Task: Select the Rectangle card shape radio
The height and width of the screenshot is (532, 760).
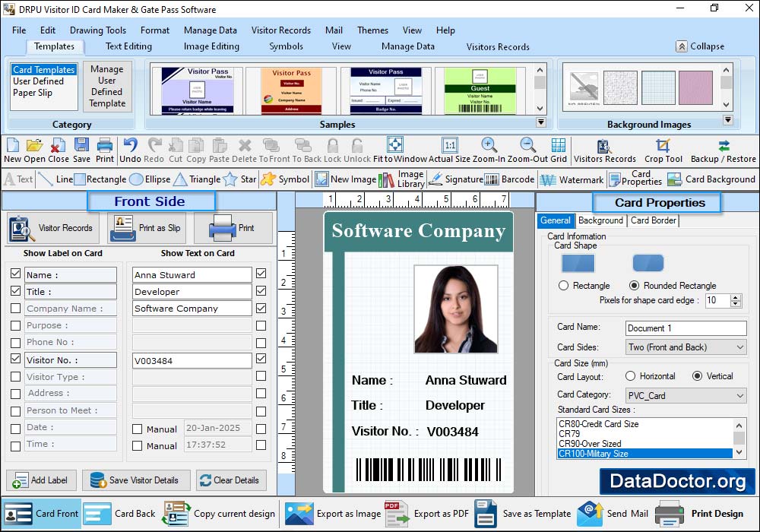Action: 563,286
